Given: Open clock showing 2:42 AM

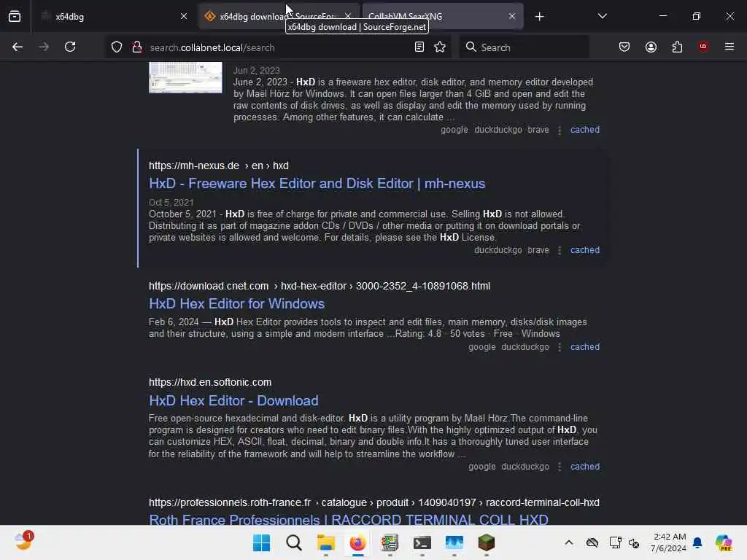Looking at the screenshot, I should tap(669, 542).
